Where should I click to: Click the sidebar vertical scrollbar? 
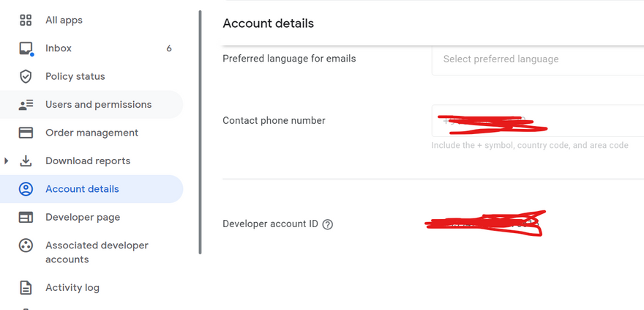(200, 132)
